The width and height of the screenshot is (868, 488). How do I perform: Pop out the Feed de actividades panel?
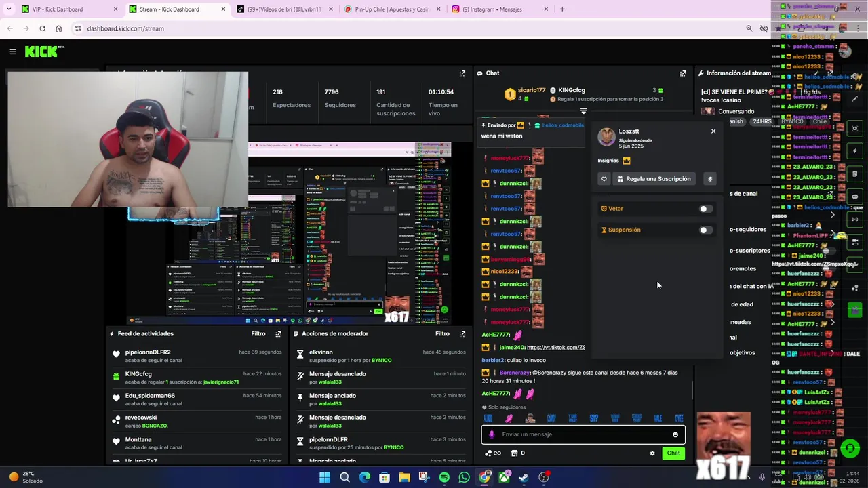[278, 334]
